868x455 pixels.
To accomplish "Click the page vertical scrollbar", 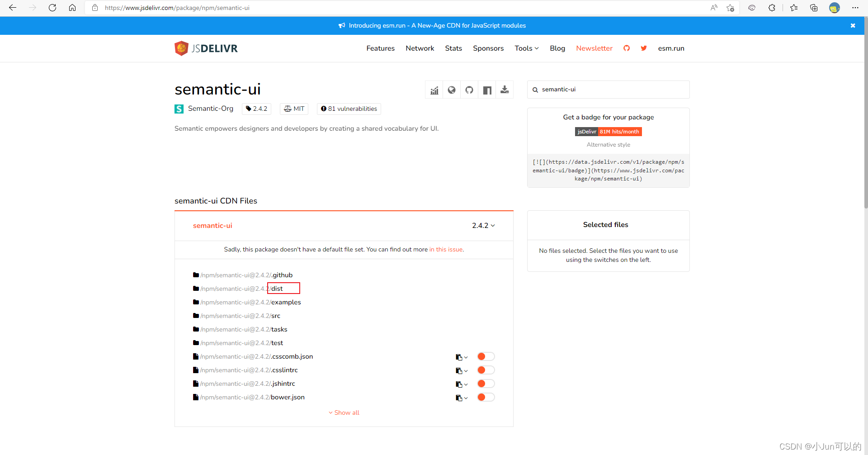I will 865,113.
